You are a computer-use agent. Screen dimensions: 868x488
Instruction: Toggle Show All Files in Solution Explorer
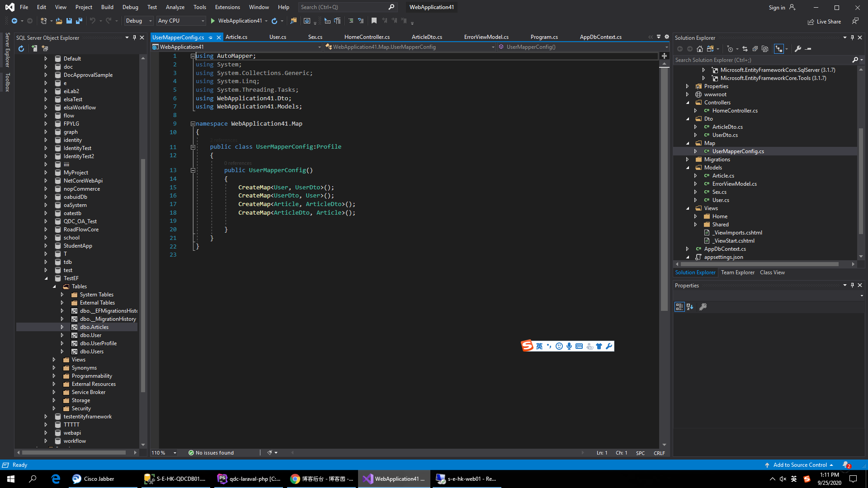point(765,49)
